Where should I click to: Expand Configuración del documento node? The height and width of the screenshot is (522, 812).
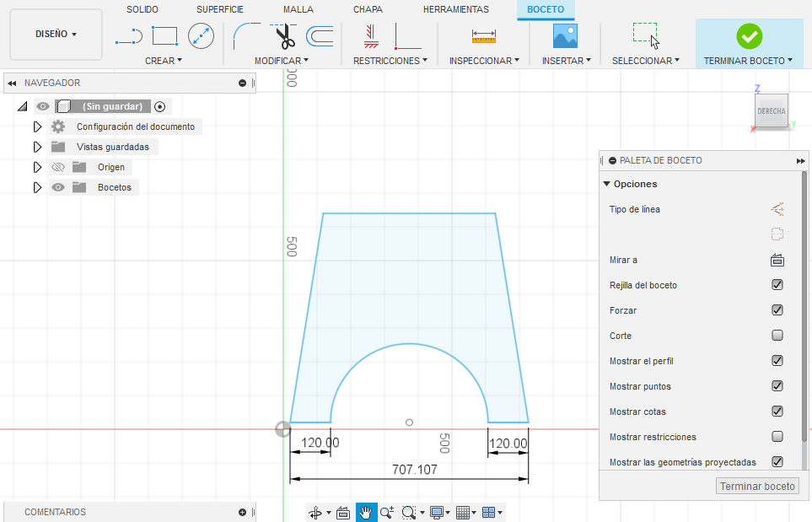[37, 126]
